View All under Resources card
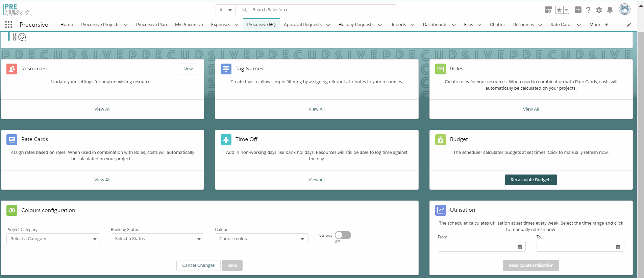Image resolution: width=644 pixels, height=278 pixels. click(x=102, y=109)
